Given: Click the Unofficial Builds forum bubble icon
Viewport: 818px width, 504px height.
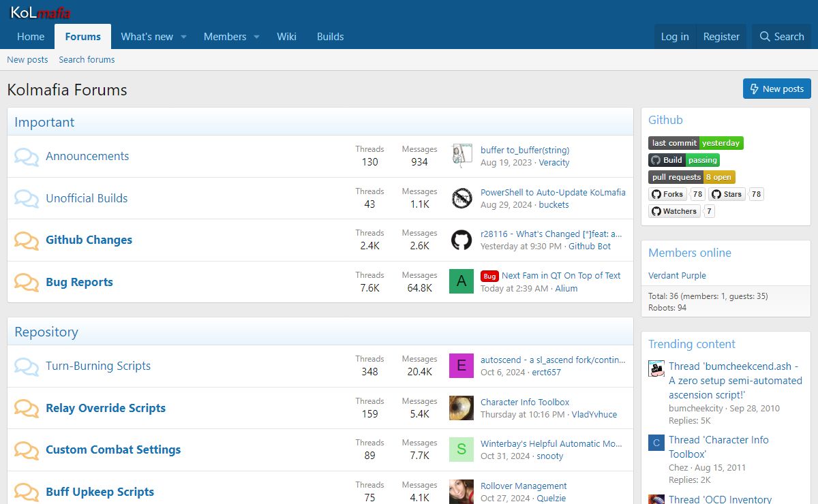Looking at the screenshot, I should coord(27,199).
